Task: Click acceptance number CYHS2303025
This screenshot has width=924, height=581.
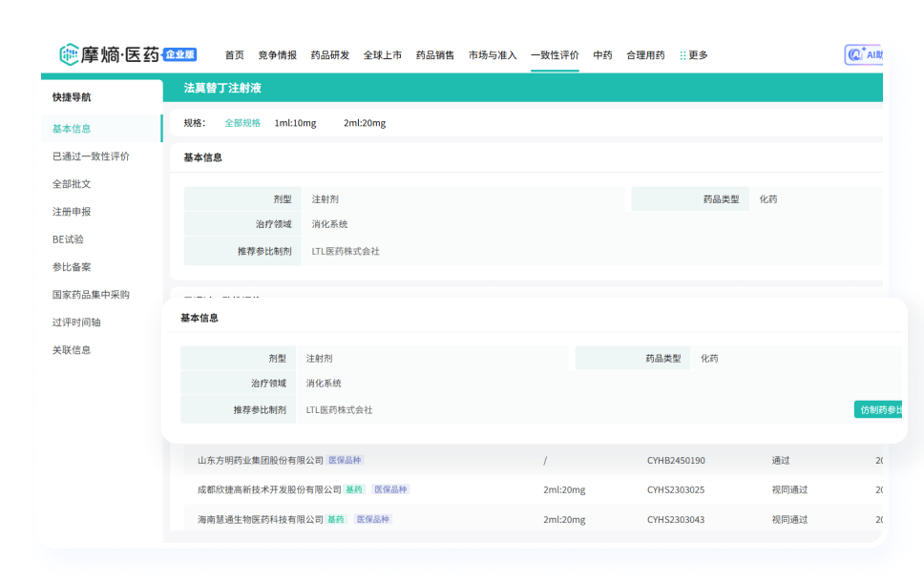Action: click(676, 489)
